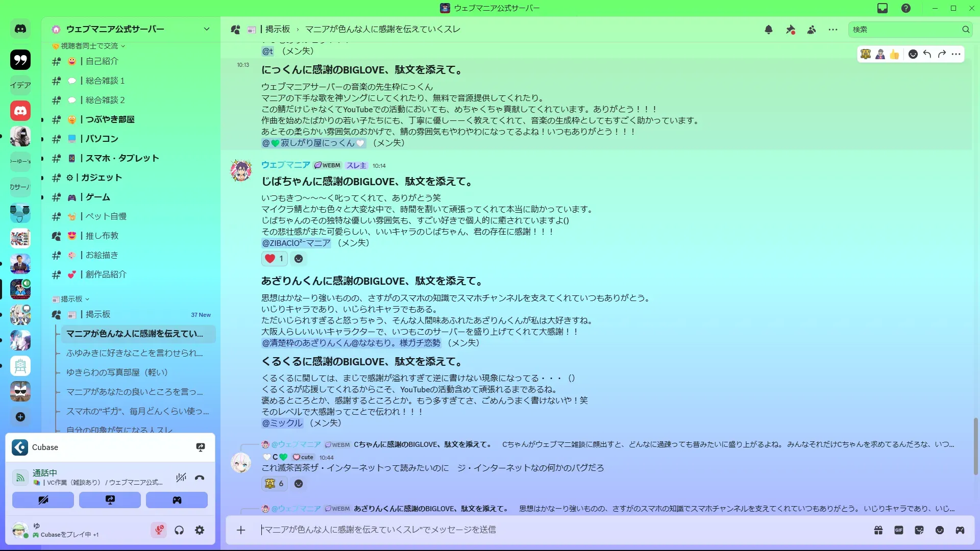
Task: Collapse the 掲示板 category
Action: click(71, 299)
